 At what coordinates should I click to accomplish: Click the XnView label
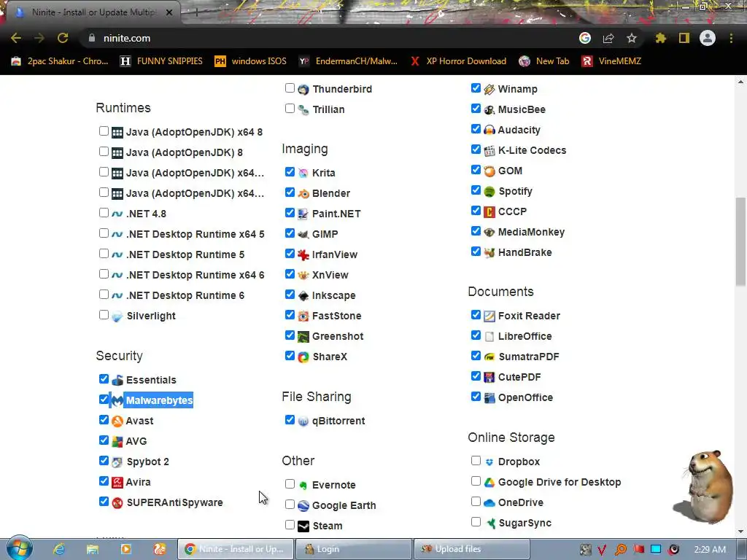[330, 275]
